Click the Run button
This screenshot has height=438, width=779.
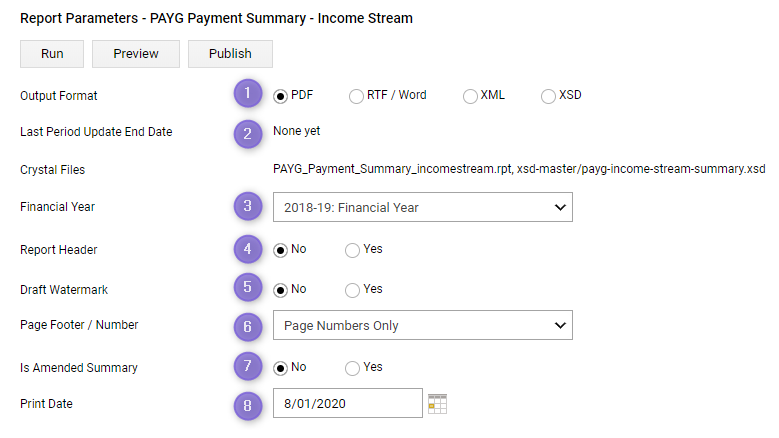click(x=52, y=54)
